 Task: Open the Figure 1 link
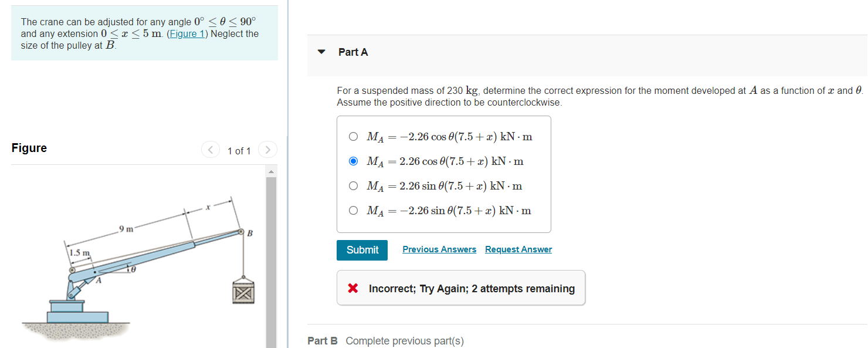[x=187, y=33]
